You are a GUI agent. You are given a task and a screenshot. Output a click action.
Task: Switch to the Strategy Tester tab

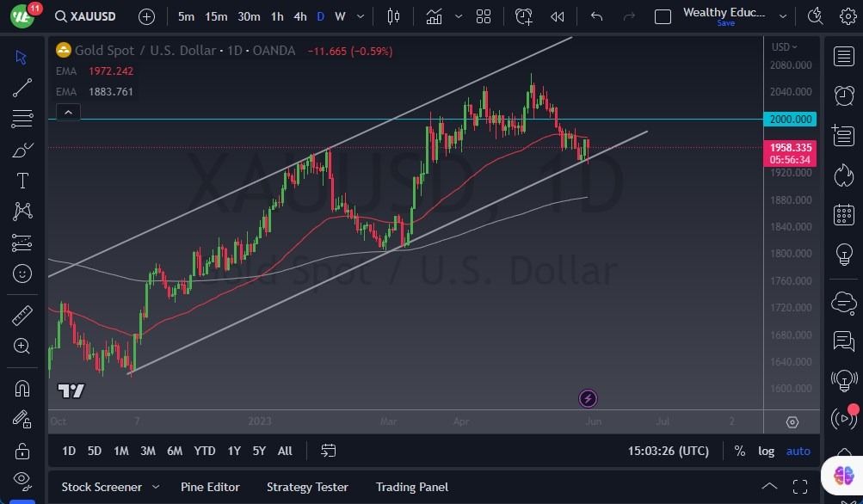307,487
